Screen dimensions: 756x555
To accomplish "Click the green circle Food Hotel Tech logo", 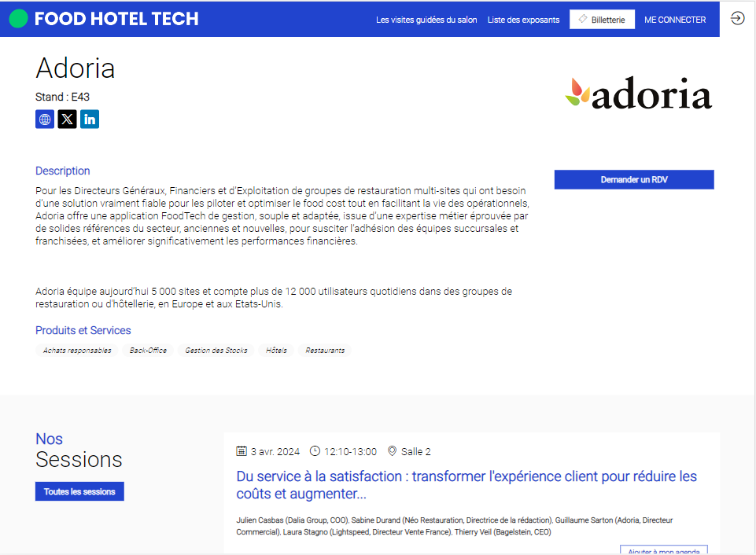I will tap(18, 19).
